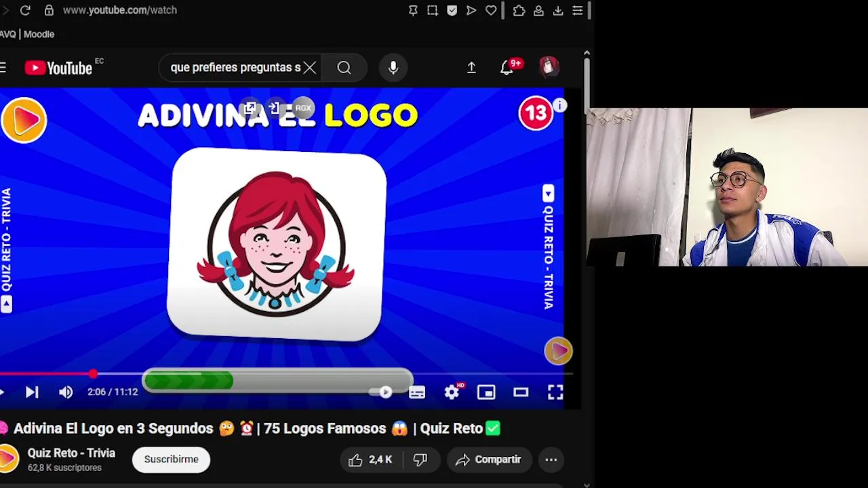Open the screenshot capture tool icon
This screenshot has height=488, width=868.
pos(433,10)
